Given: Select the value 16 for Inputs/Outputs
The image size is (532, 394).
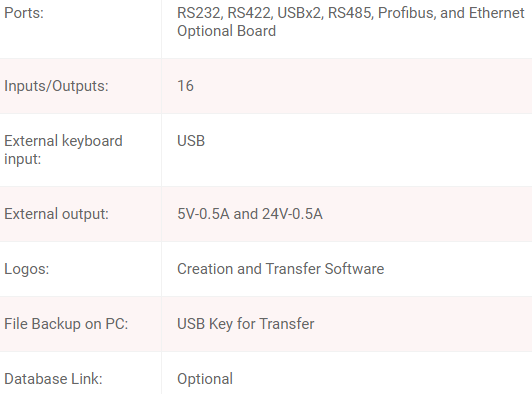Looking at the screenshot, I should 185,86.
